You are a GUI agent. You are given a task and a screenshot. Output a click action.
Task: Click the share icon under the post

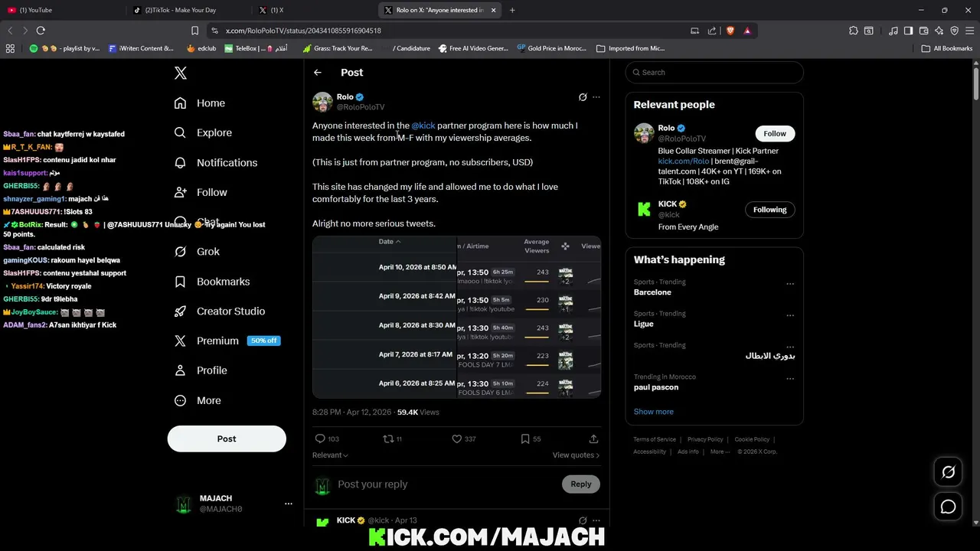tap(593, 439)
